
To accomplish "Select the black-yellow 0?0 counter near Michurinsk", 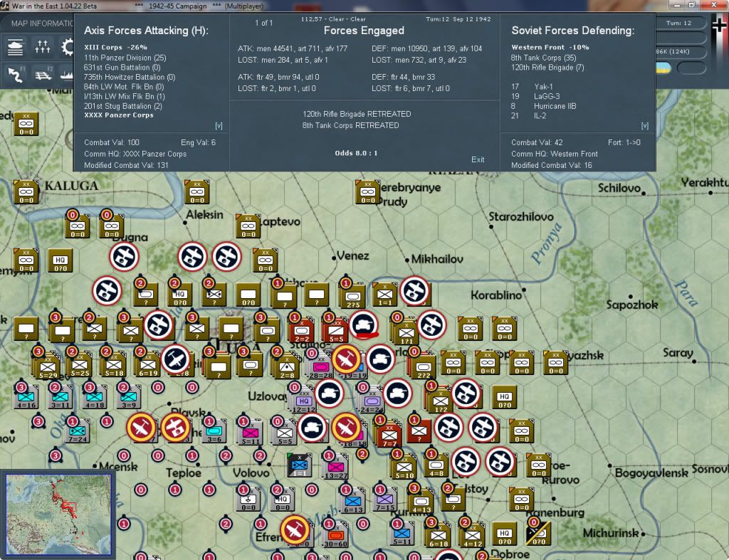I will (x=538, y=533).
